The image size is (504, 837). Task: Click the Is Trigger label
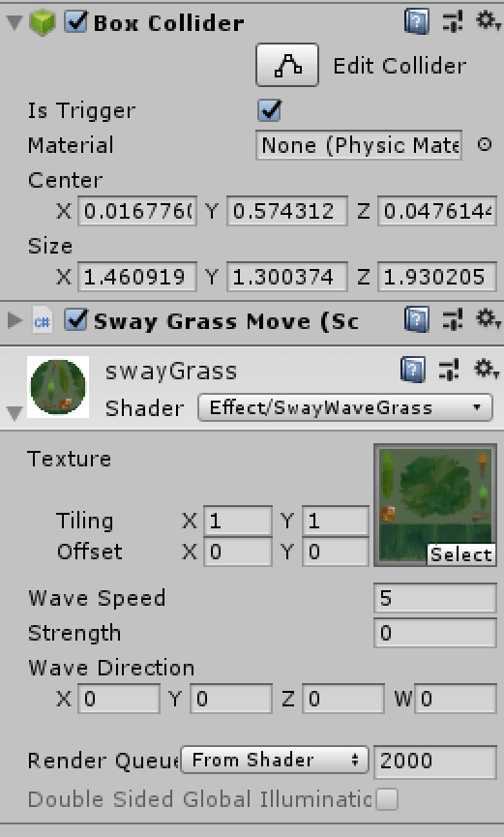pos(81,110)
